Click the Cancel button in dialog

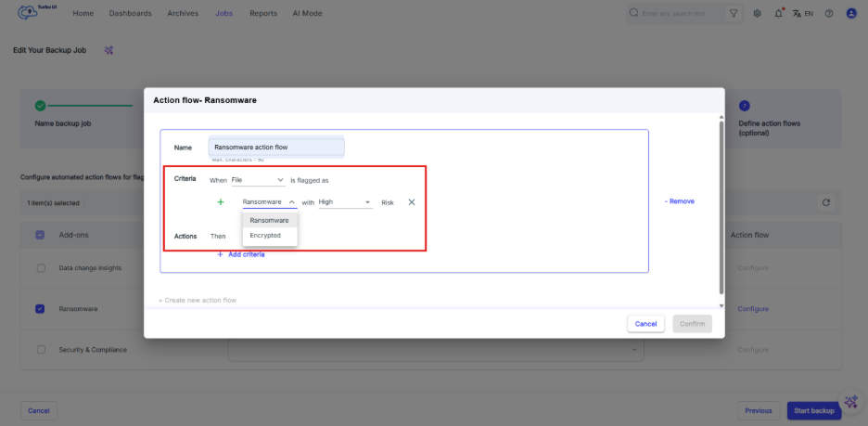coord(645,324)
